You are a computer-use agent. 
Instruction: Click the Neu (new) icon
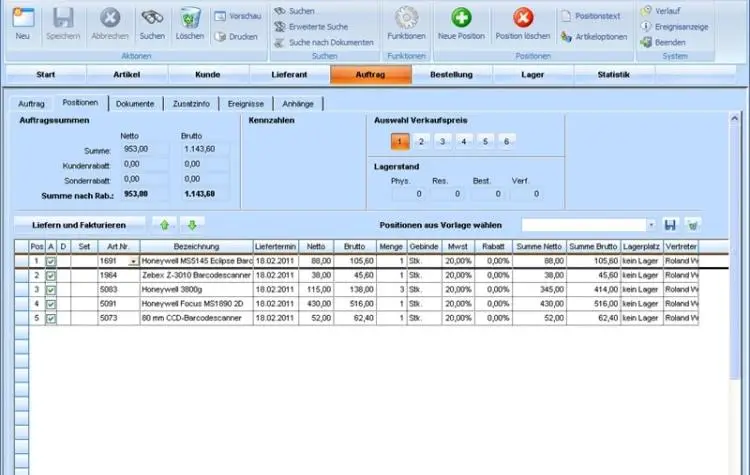click(22, 17)
